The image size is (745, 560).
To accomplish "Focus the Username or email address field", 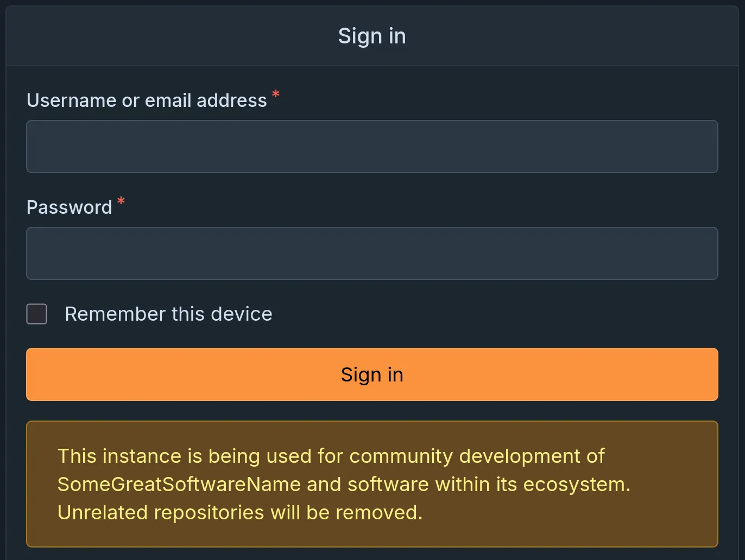I will pyautogui.click(x=372, y=147).
